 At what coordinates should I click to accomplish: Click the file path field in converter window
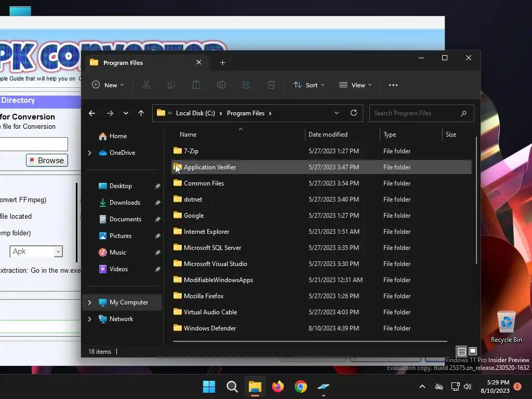tap(34, 144)
